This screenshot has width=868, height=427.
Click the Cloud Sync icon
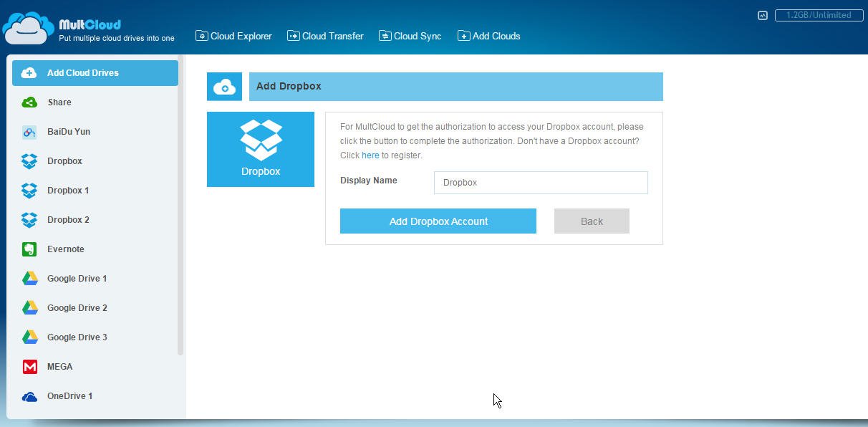385,36
